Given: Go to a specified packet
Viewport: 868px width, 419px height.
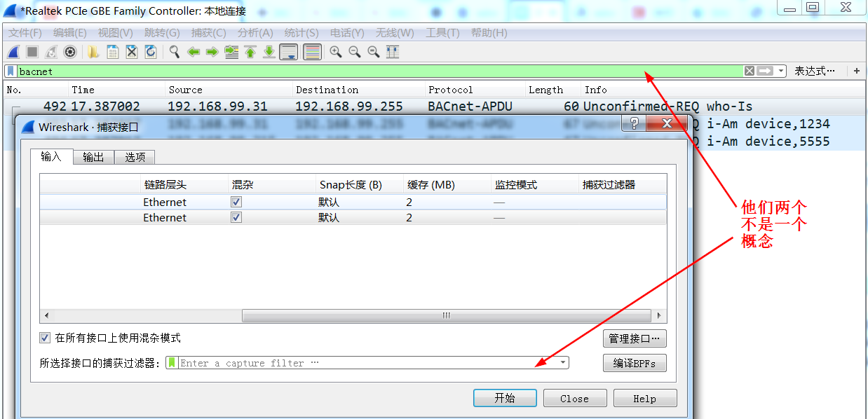Looking at the screenshot, I should click(x=231, y=52).
